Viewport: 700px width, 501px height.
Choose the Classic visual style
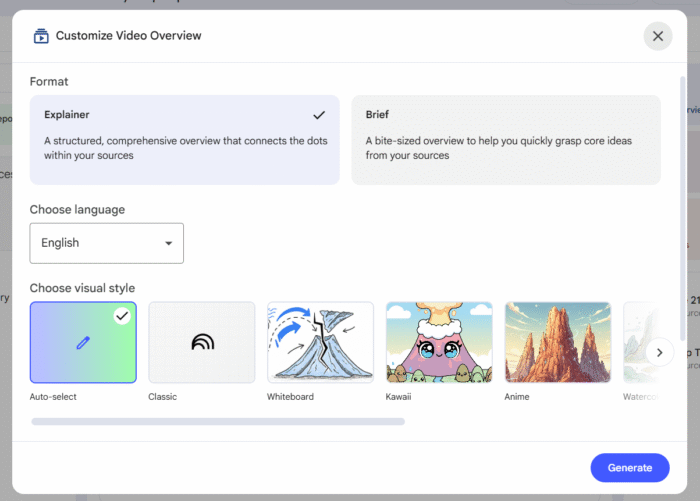tap(202, 342)
